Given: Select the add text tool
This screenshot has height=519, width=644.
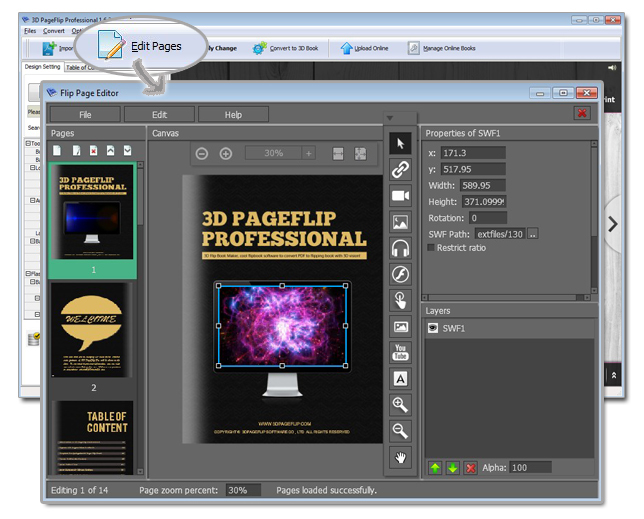Looking at the screenshot, I should [400, 379].
